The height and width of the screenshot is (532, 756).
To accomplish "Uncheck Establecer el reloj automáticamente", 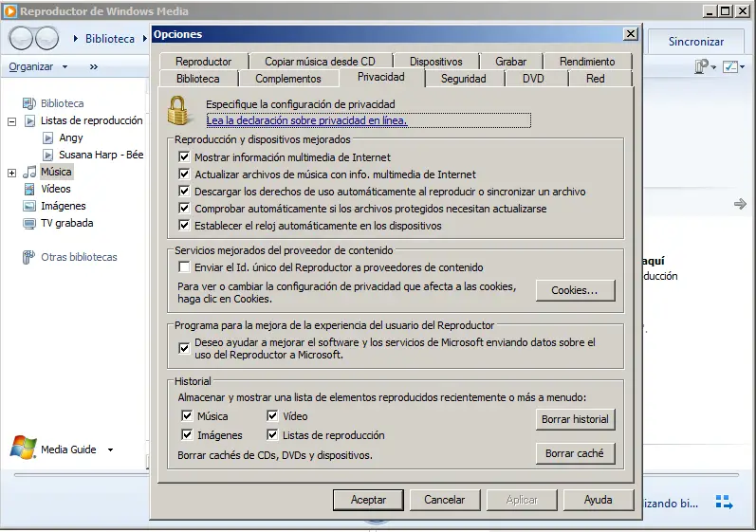I will [x=184, y=225].
